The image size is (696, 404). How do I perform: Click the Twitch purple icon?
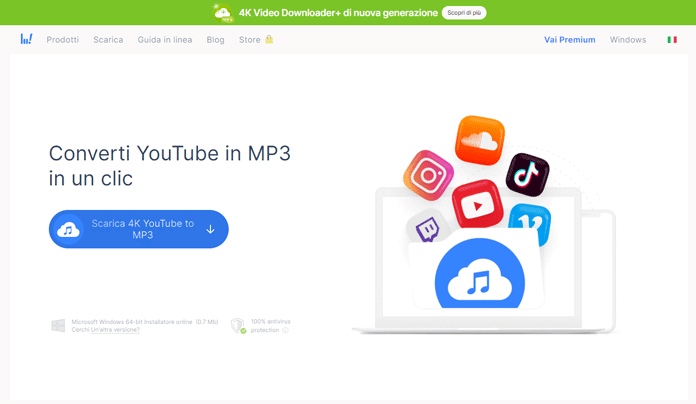coord(427,227)
